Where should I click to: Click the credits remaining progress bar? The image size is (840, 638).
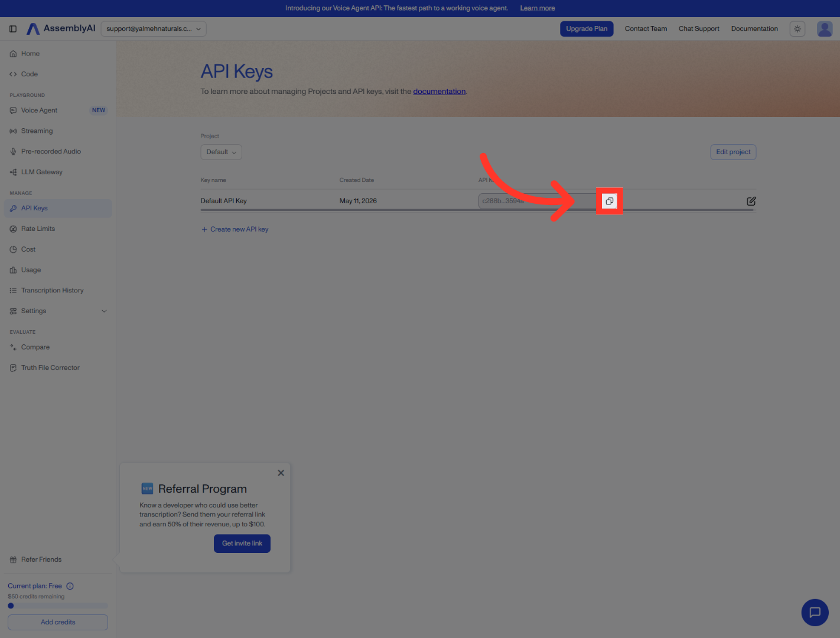coord(58,606)
